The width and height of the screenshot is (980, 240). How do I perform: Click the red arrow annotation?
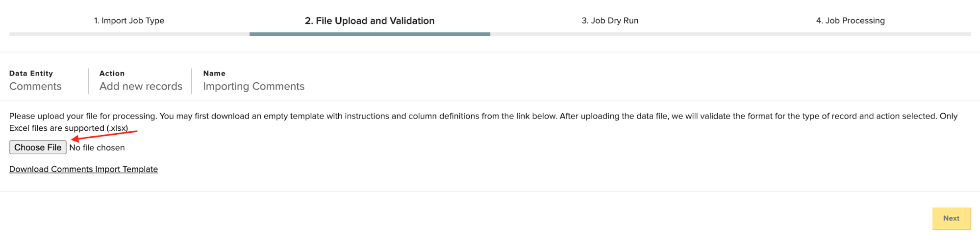(104, 136)
